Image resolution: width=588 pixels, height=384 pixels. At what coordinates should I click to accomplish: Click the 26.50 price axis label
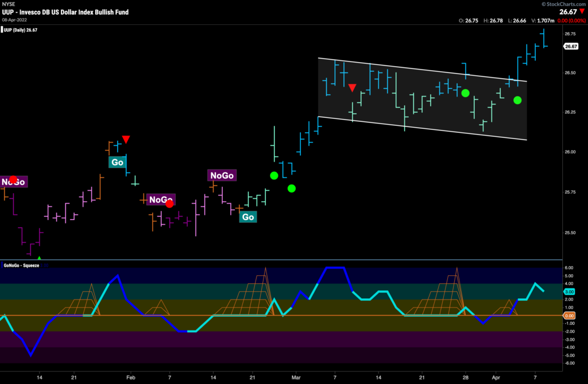570,73
